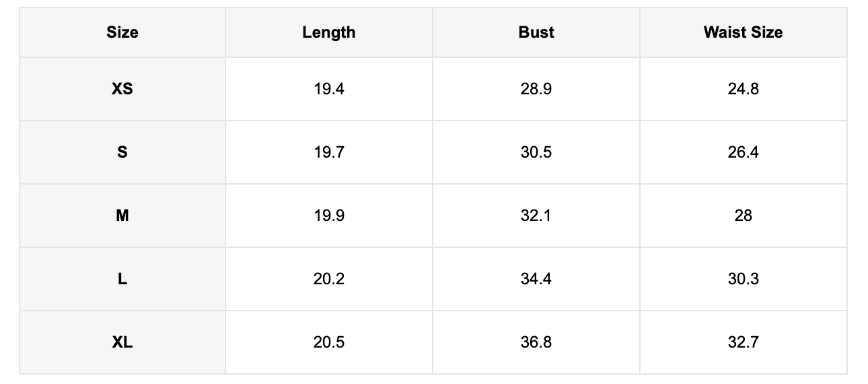Click the S bust value 30.5
The width and height of the screenshot is (868, 384).
pos(536,152)
